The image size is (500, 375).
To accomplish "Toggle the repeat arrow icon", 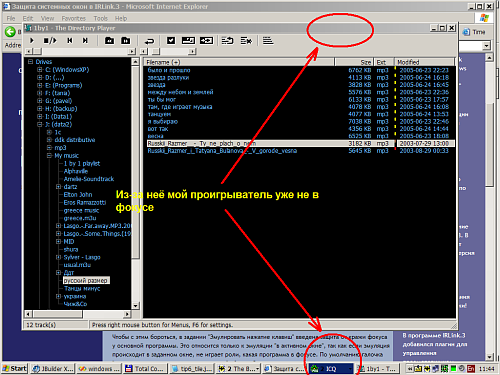I will [x=149, y=41].
